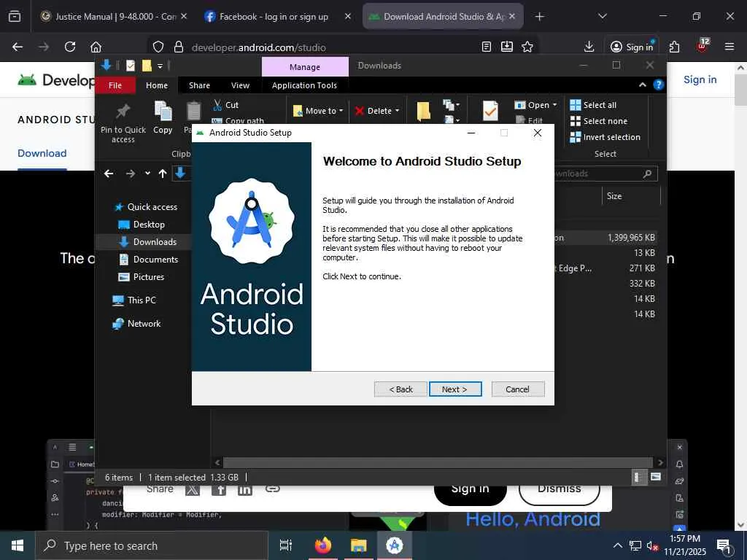Open File Explorer from the taskbar
This screenshot has height=560, width=747.
[358, 545]
